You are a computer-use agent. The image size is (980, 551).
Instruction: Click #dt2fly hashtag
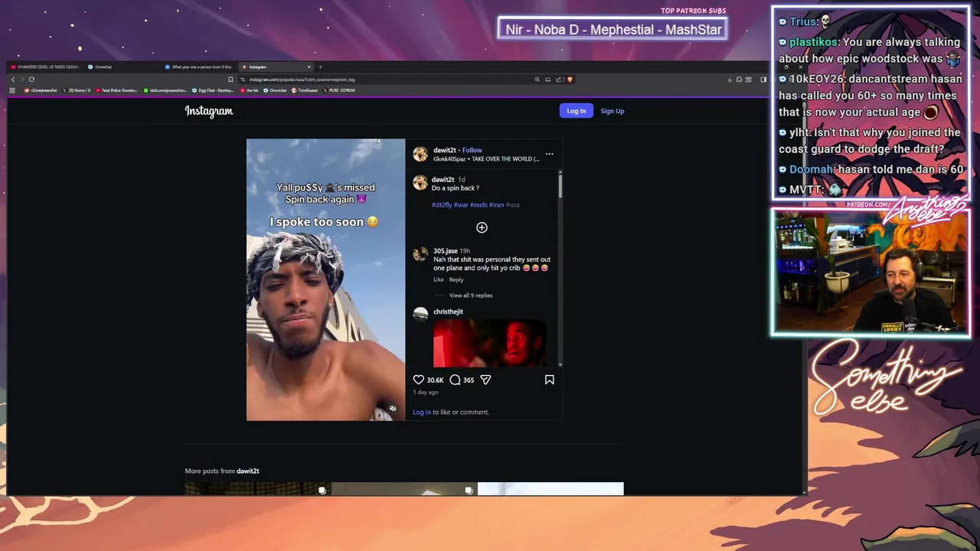(x=442, y=204)
